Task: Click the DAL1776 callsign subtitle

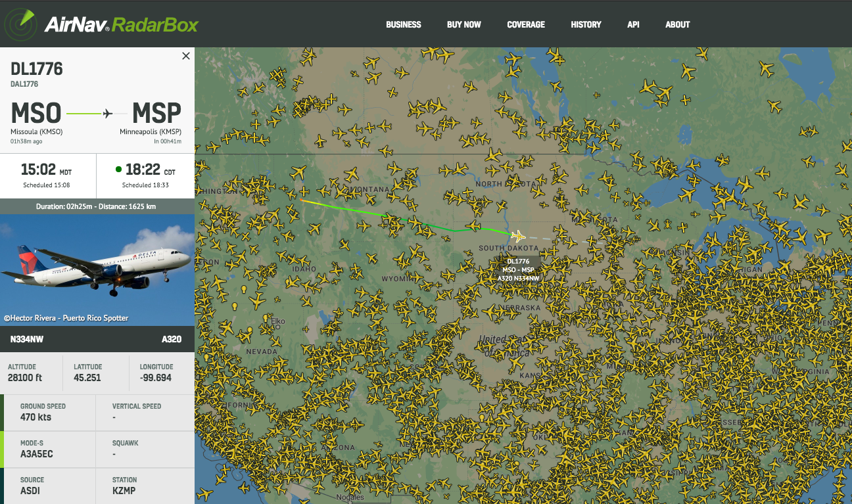Action: point(24,84)
